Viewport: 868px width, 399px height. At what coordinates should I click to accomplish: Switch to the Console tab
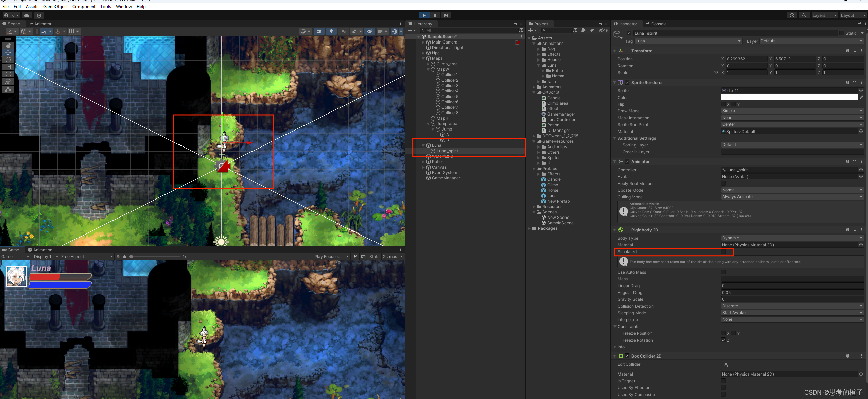coord(656,24)
